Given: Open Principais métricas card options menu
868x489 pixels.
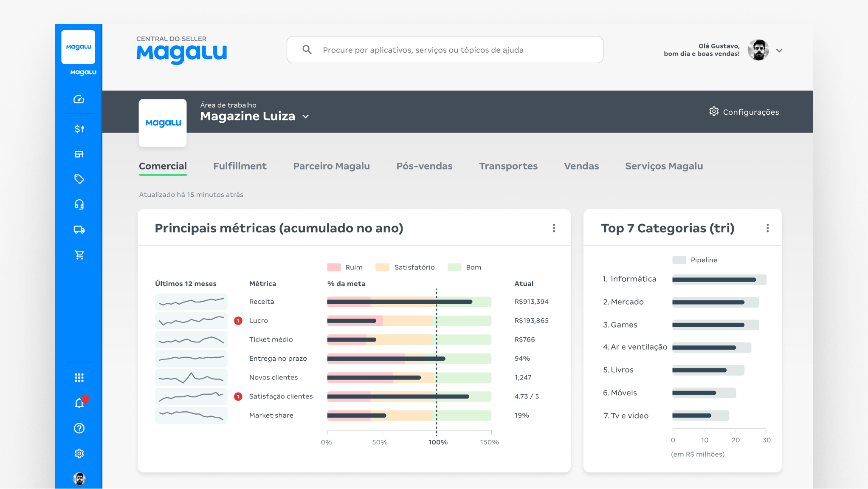Looking at the screenshot, I should 554,229.
